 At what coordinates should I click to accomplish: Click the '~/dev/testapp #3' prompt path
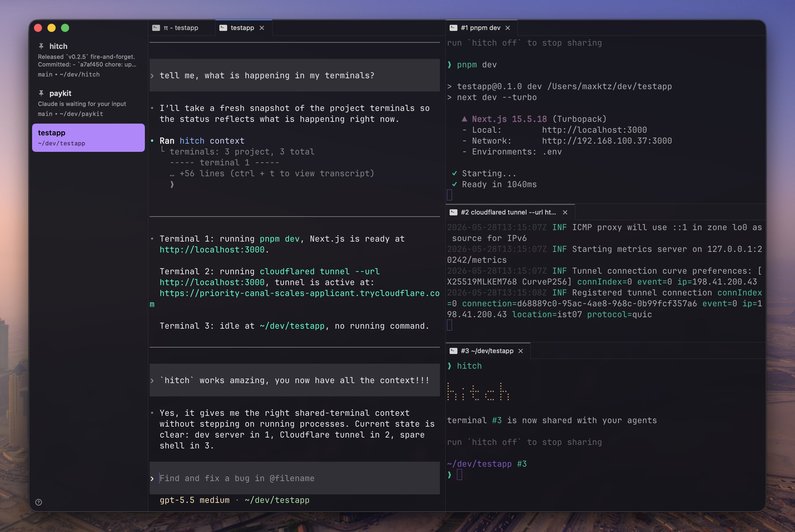click(x=487, y=464)
